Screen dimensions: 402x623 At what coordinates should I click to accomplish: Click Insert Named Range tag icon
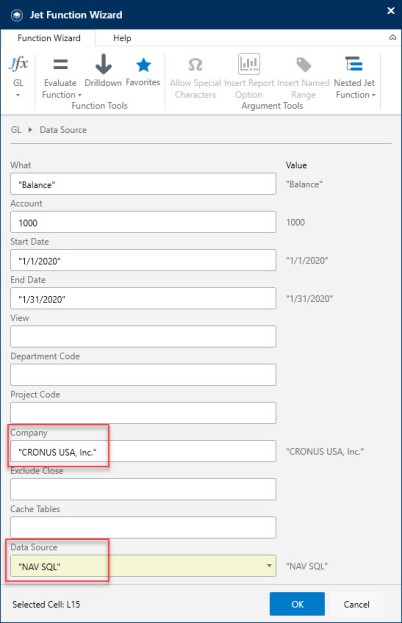click(x=303, y=64)
